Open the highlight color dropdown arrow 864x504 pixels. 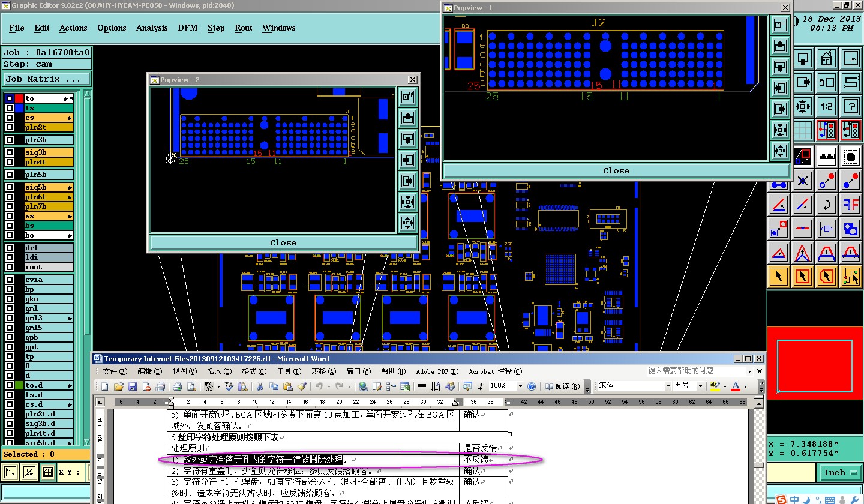point(725,386)
